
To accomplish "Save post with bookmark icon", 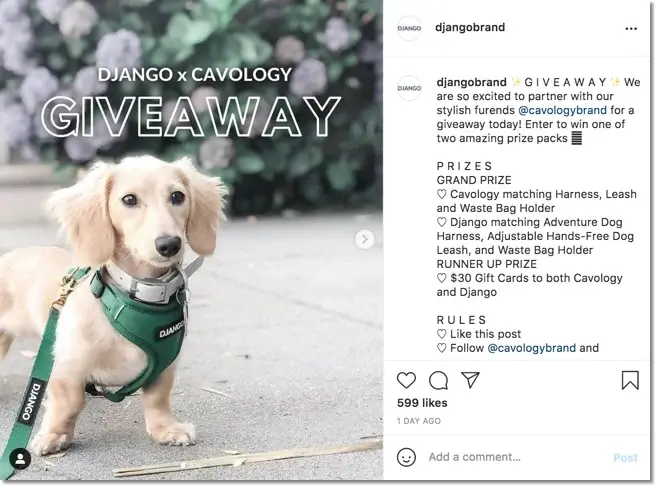I will click(630, 380).
